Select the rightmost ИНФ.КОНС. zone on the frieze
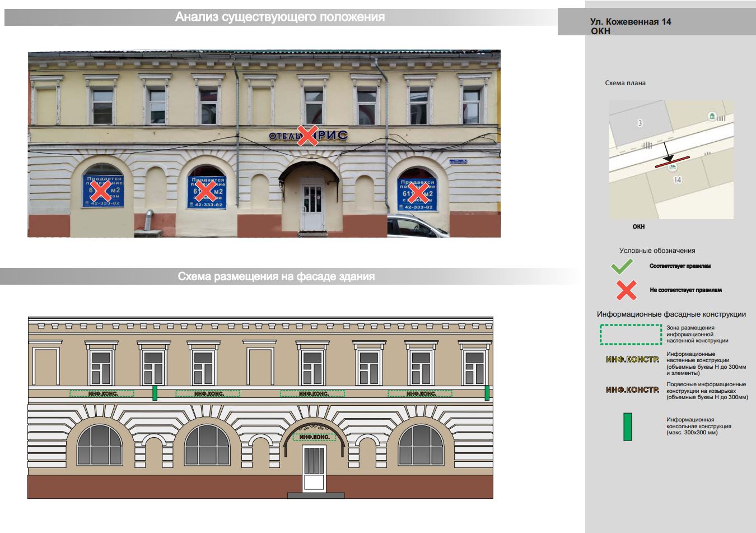756x533 pixels. [x=419, y=393]
